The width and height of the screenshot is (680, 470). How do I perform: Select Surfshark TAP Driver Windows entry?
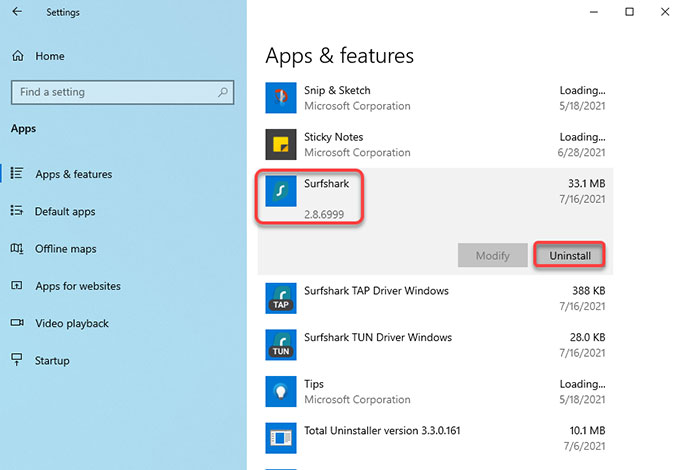coord(376,290)
